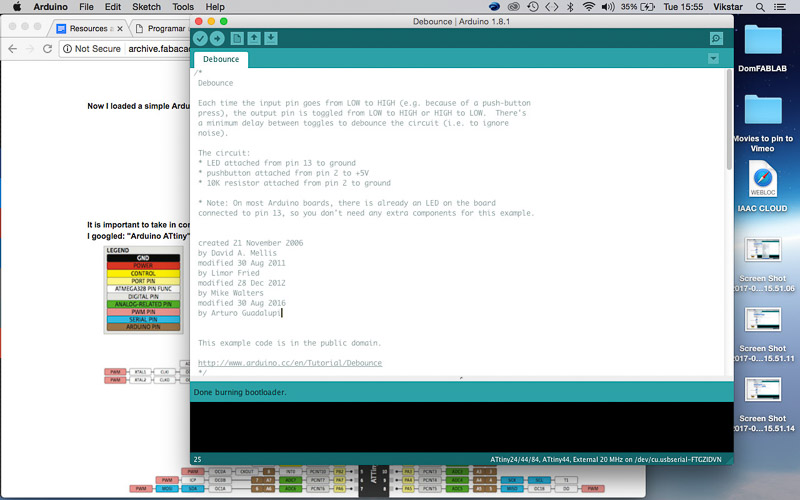The image size is (800, 500).
Task: Click the "by Arturo Guadalupi" code line
Action: [x=239, y=313]
